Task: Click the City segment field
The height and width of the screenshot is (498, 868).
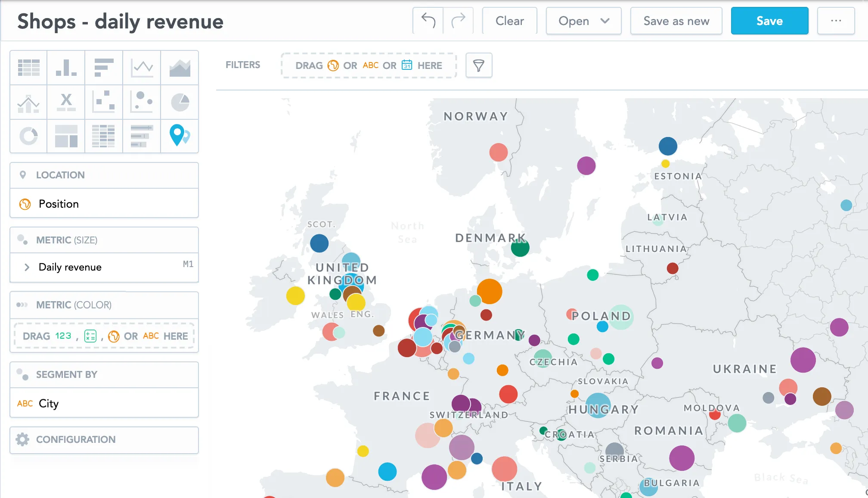Action: click(x=48, y=403)
